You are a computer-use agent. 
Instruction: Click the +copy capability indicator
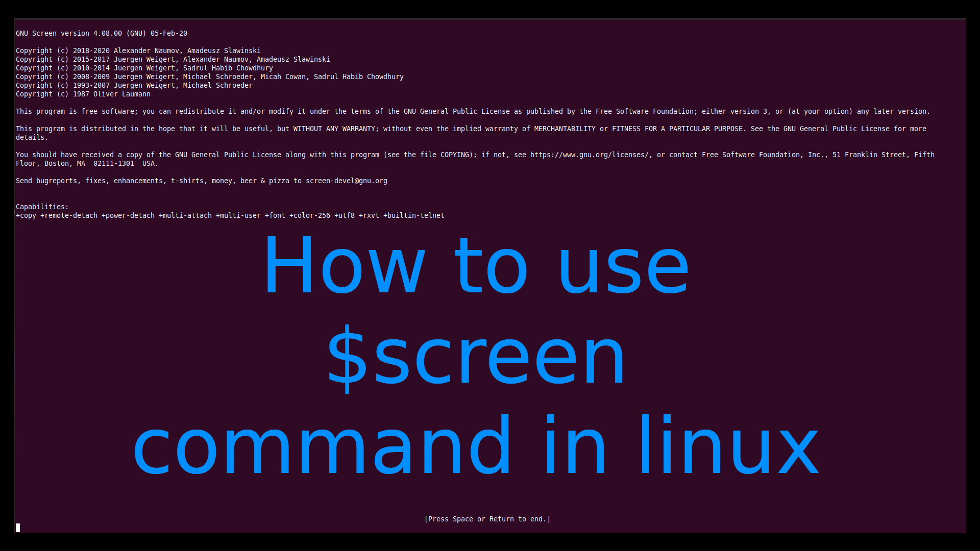pyautogui.click(x=25, y=215)
